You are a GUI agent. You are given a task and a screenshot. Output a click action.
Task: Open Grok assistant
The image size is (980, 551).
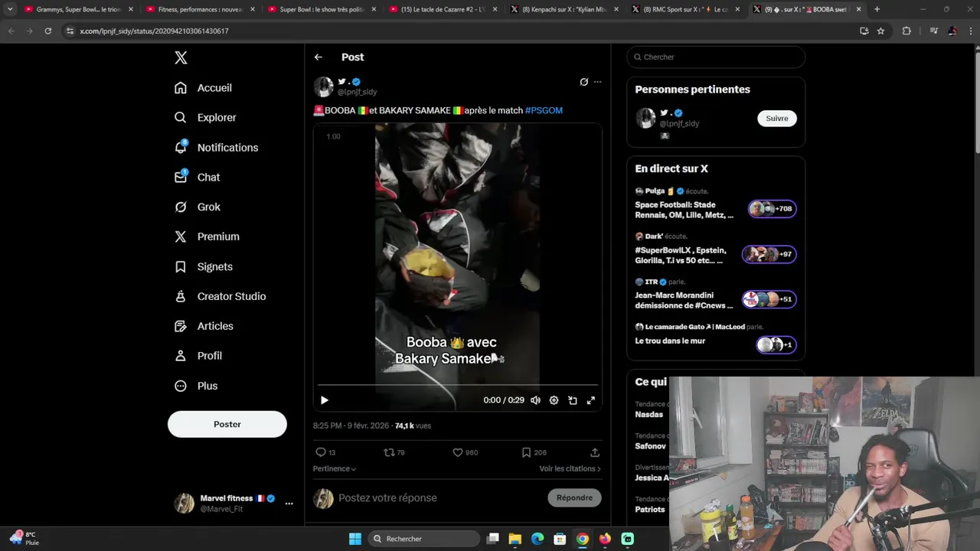pos(197,207)
